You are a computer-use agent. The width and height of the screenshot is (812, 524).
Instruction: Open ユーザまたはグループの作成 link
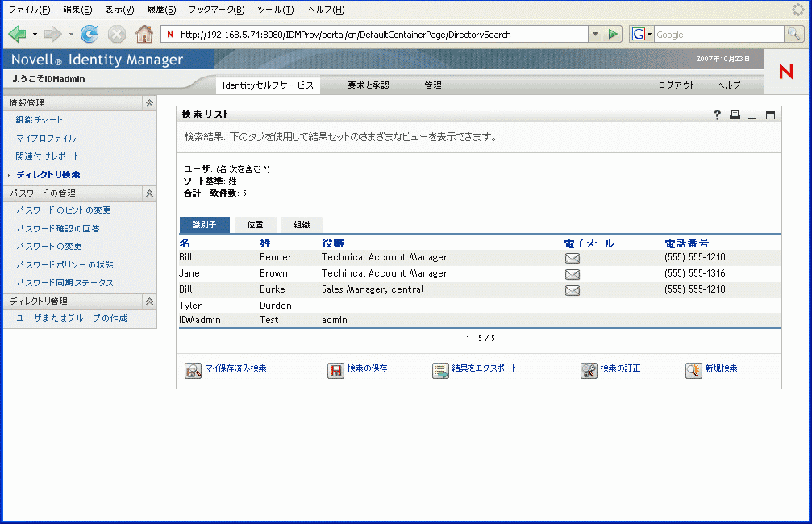(x=72, y=318)
